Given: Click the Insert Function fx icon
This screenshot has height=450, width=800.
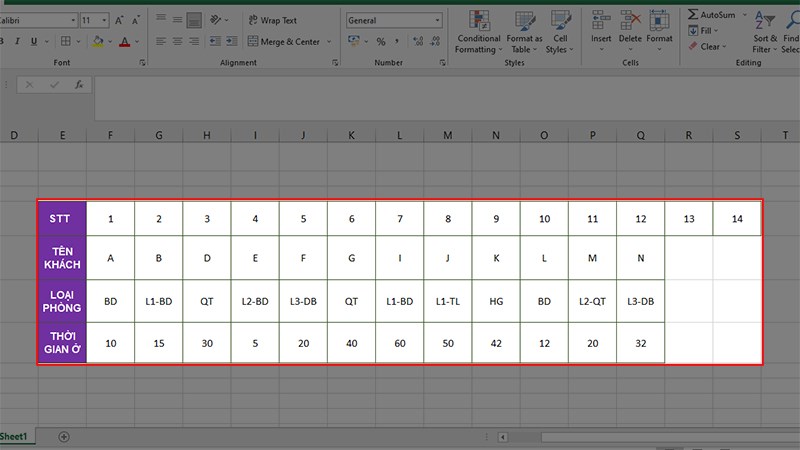Looking at the screenshot, I should coord(79,85).
